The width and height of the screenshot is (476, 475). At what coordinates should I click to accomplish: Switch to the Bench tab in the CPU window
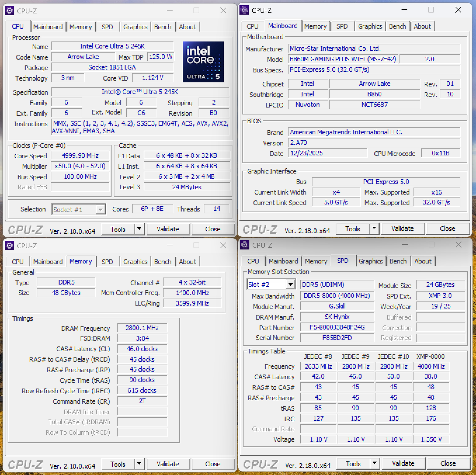[163, 27]
